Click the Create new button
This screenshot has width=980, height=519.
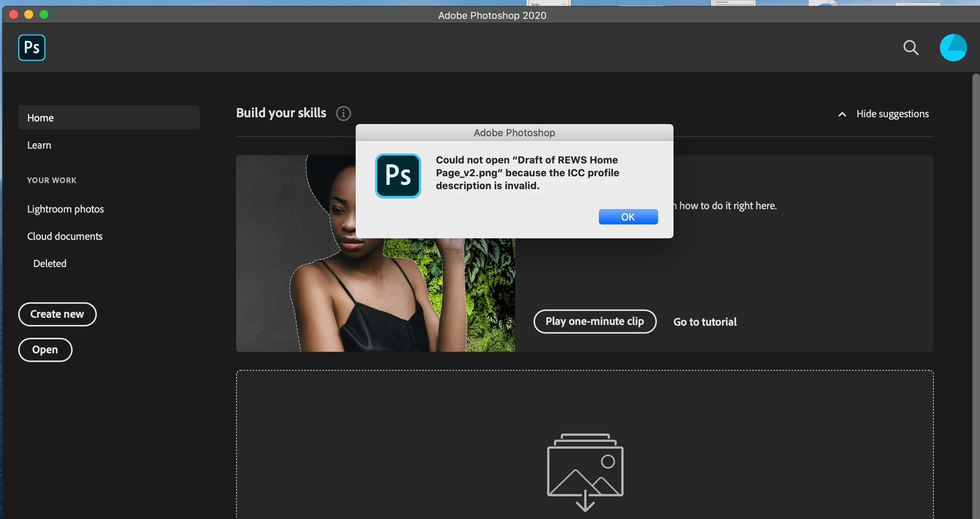[57, 314]
